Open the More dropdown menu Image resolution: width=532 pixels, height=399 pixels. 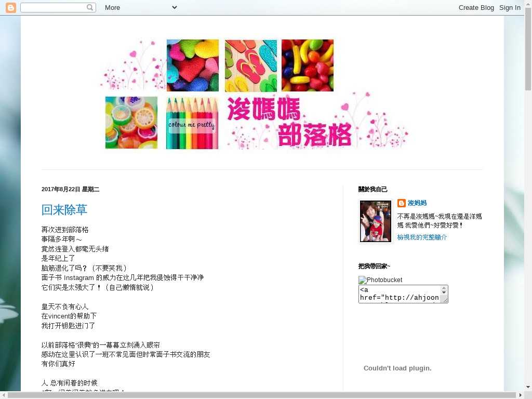tap(140, 7)
